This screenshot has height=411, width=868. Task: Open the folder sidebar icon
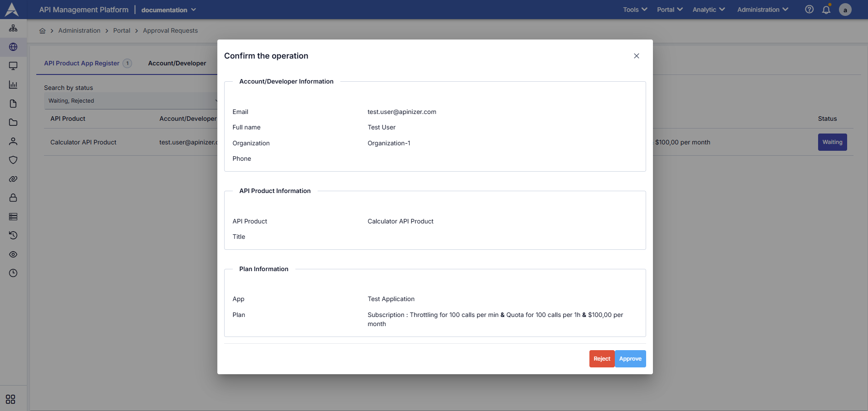tap(13, 123)
